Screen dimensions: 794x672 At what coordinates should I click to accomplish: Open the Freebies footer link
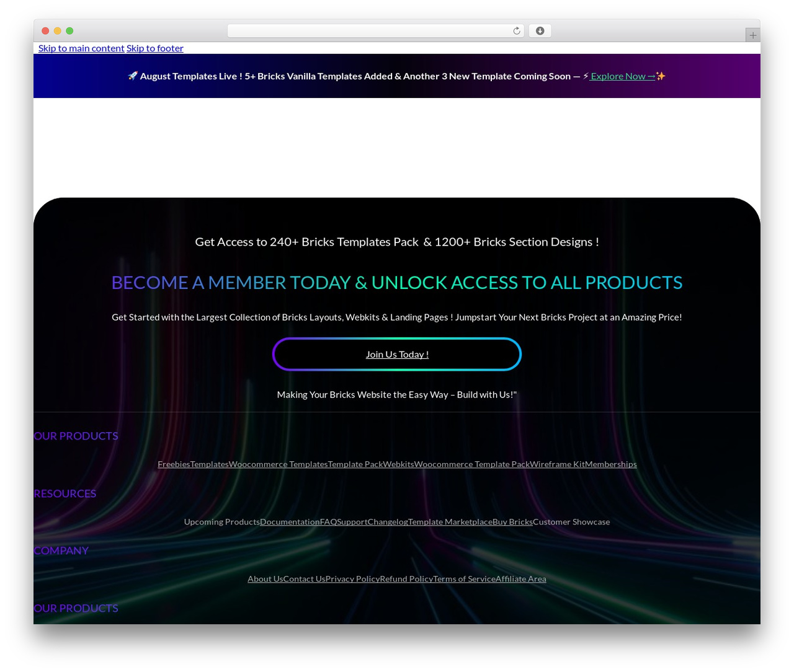point(174,464)
